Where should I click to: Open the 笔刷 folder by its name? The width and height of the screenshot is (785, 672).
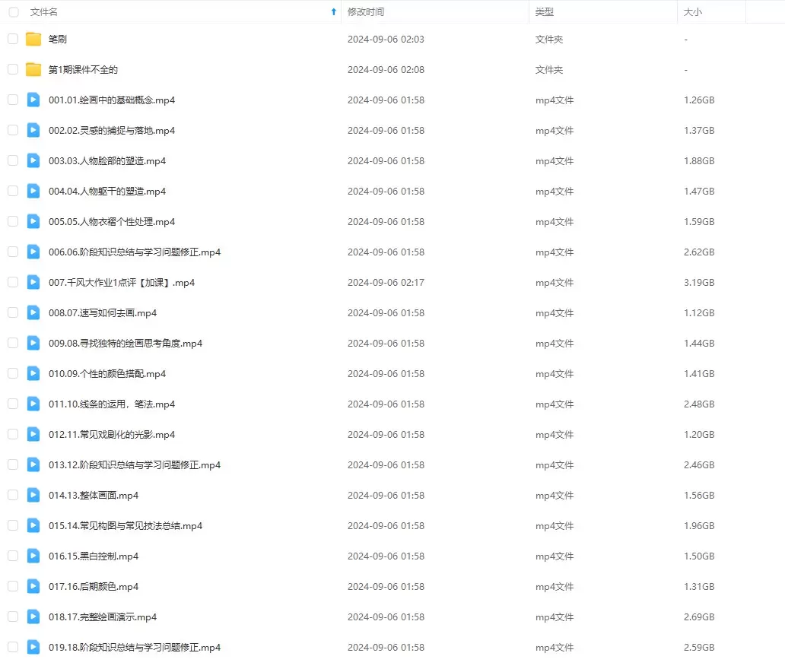pyautogui.click(x=58, y=40)
